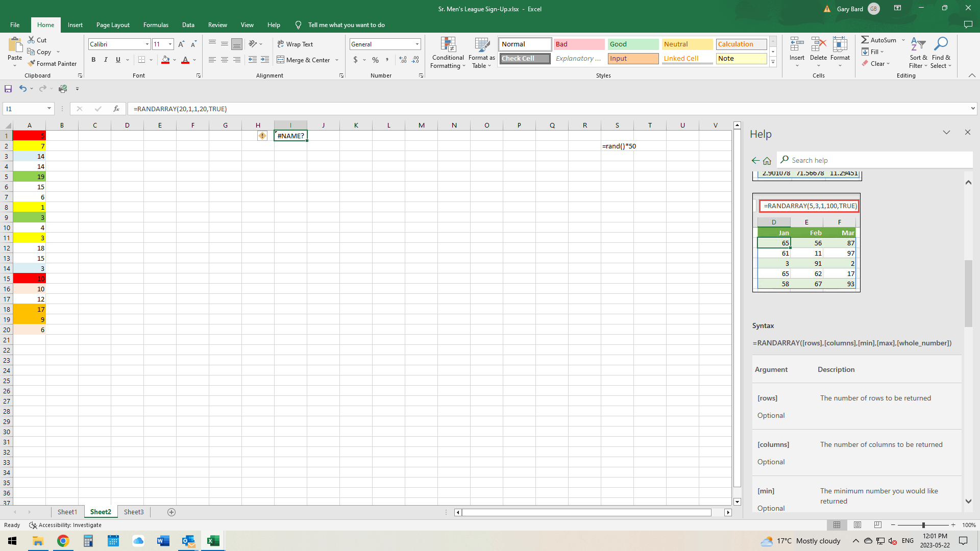
Task: Open the Formulas ribbon tab
Action: pyautogui.click(x=156, y=24)
